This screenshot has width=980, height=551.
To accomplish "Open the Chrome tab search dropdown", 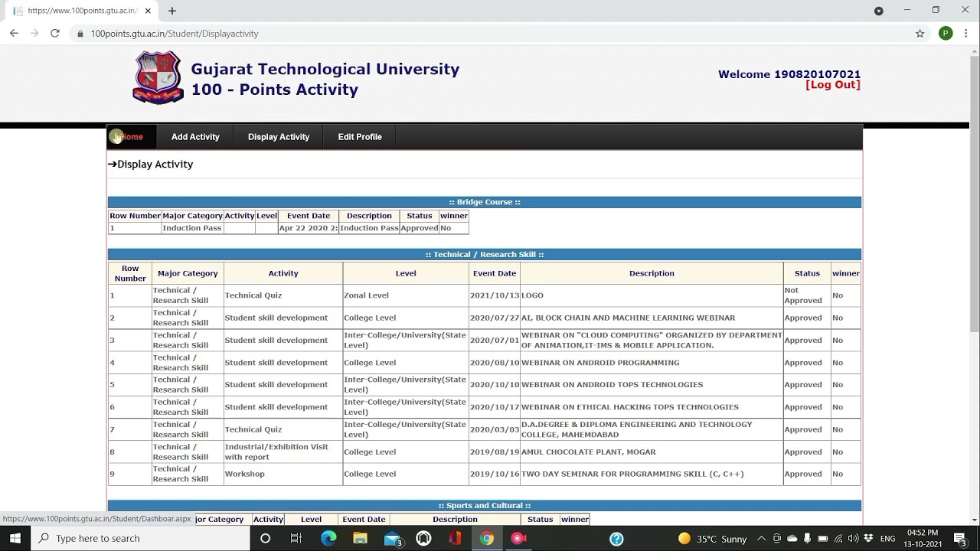I will (x=879, y=11).
